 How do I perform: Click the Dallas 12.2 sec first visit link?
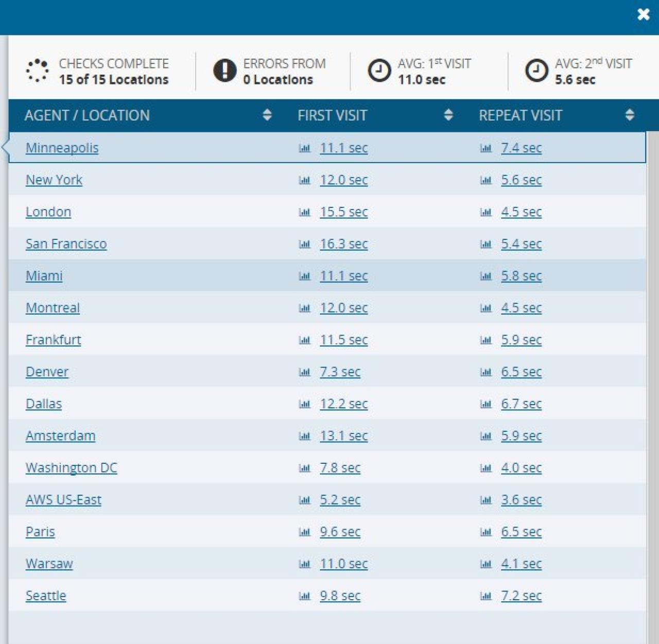coord(343,404)
